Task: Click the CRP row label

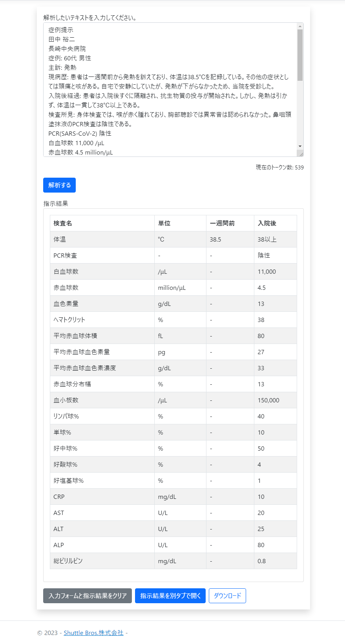Action: point(102,497)
